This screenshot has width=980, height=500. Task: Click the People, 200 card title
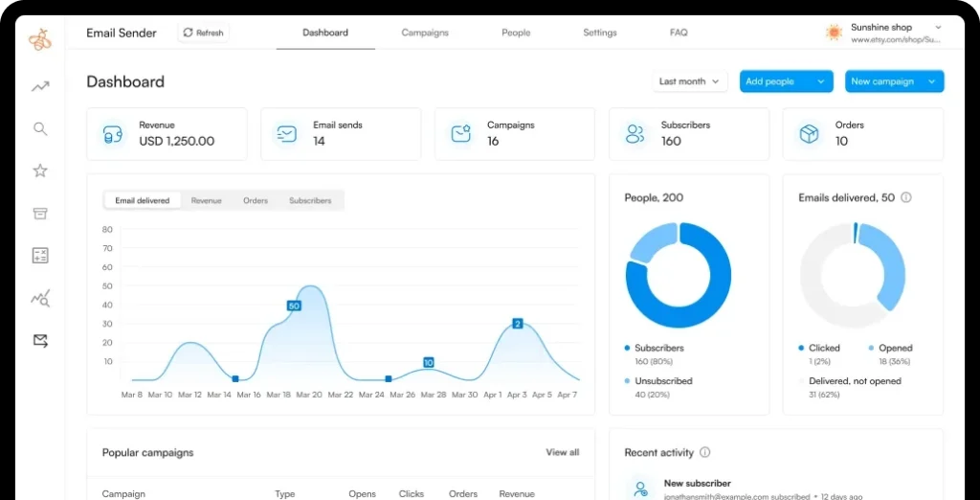(654, 197)
